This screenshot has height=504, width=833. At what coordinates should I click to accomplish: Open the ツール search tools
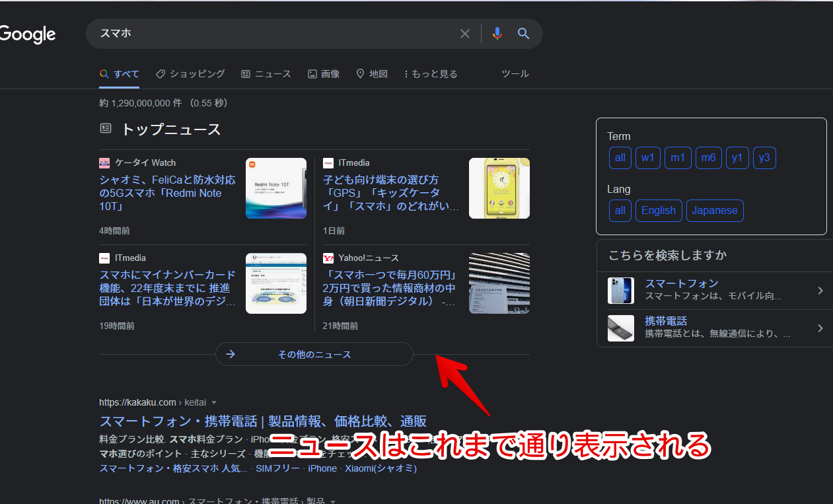pos(515,74)
